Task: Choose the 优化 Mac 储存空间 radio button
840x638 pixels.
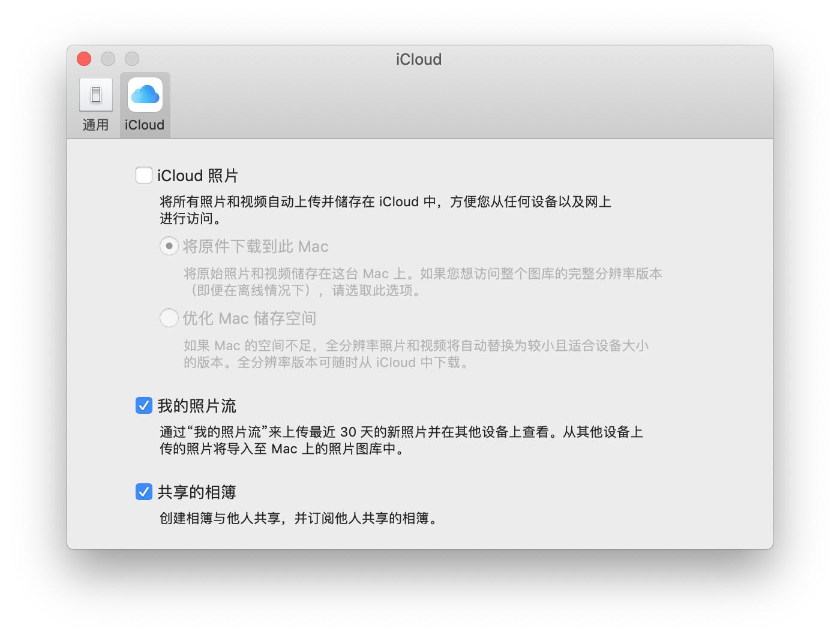Action: tap(169, 318)
